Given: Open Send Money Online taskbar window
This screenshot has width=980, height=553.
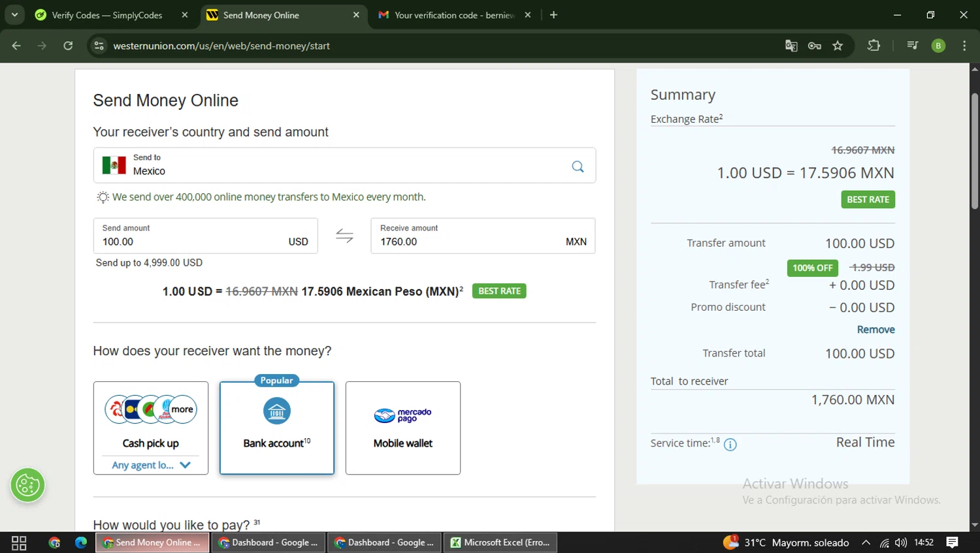Looking at the screenshot, I should tap(153, 543).
